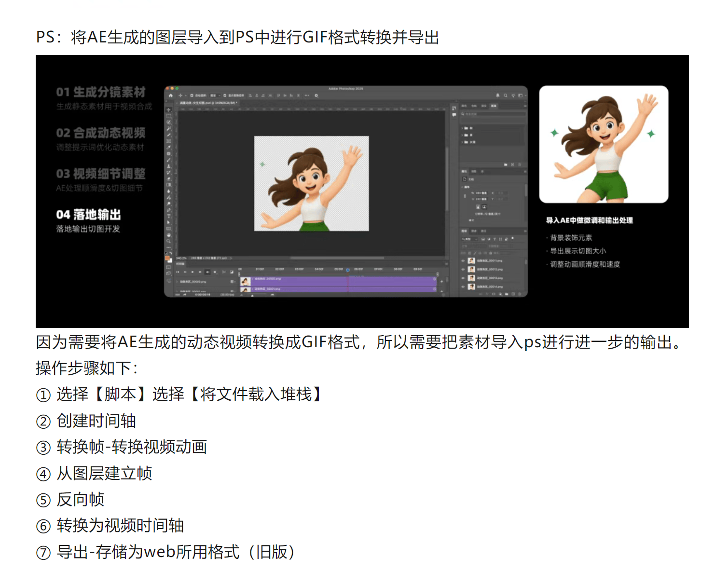Toggle show transform controls checkbox
728x585 pixels.
coord(225,95)
